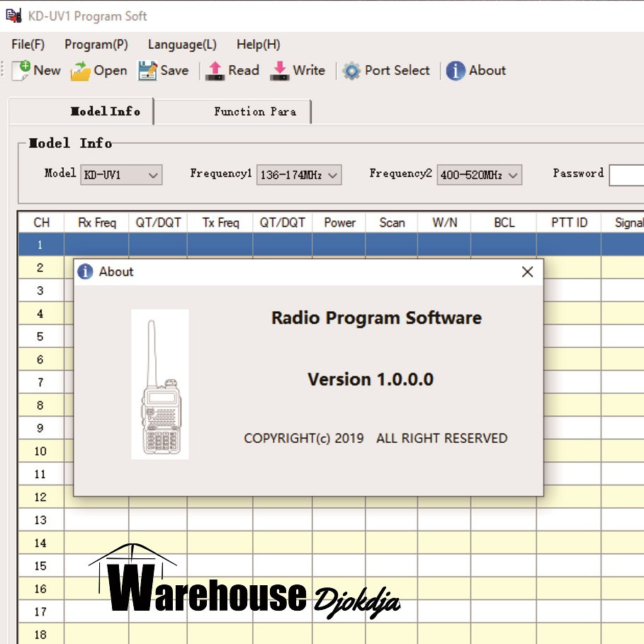
Task: Open the Language menu
Action: pyautogui.click(x=181, y=44)
